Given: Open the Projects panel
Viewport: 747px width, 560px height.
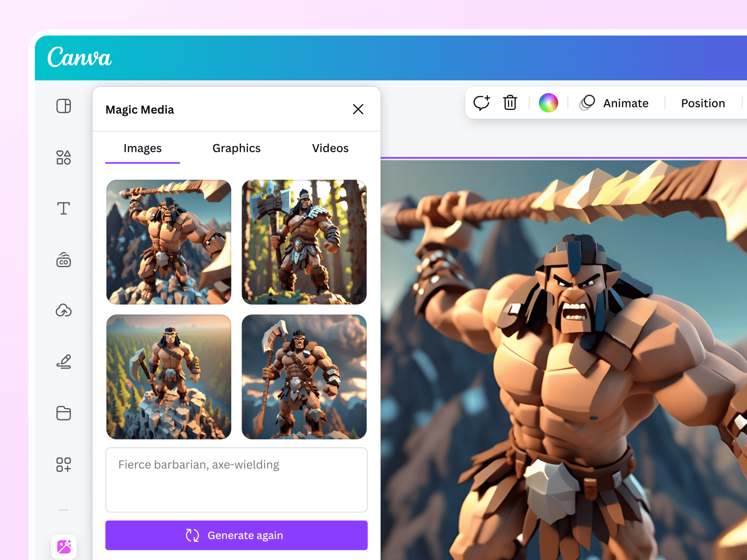Looking at the screenshot, I should point(63,413).
